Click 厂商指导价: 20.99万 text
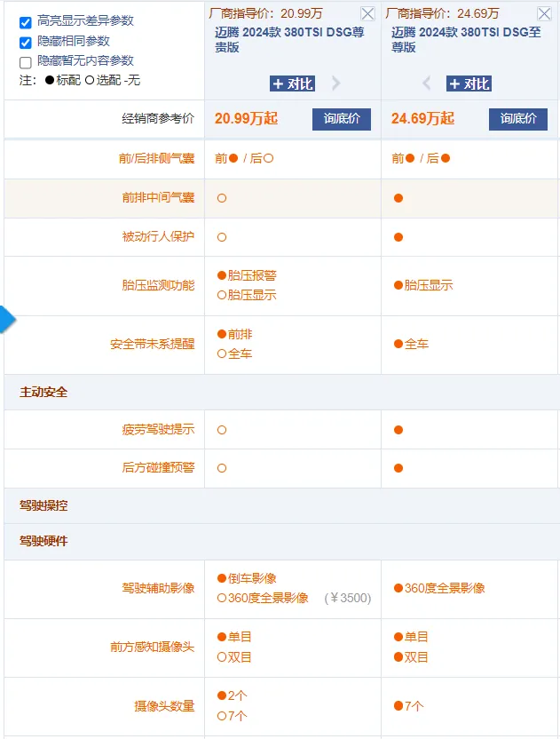560x739 pixels. pos(265,13)
